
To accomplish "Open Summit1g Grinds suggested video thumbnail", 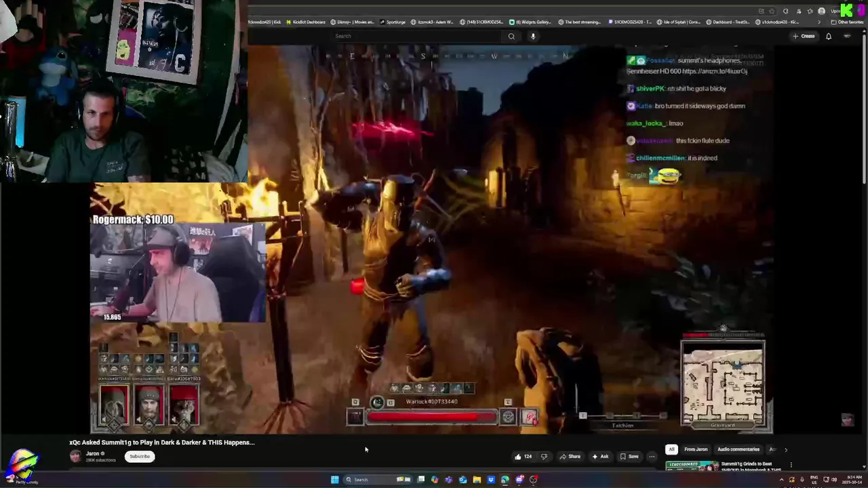I will tap(692, 466).
